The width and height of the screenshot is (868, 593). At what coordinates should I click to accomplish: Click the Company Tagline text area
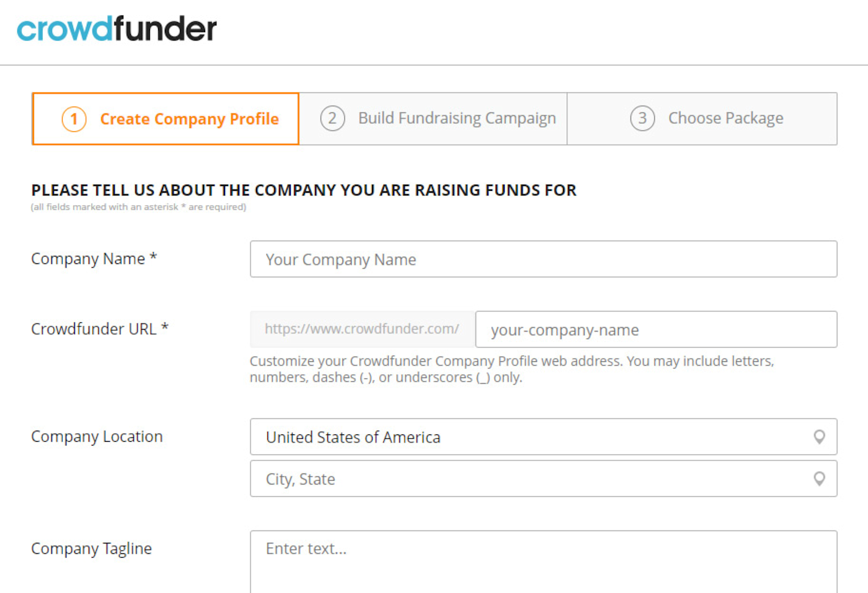click(544, 562)
